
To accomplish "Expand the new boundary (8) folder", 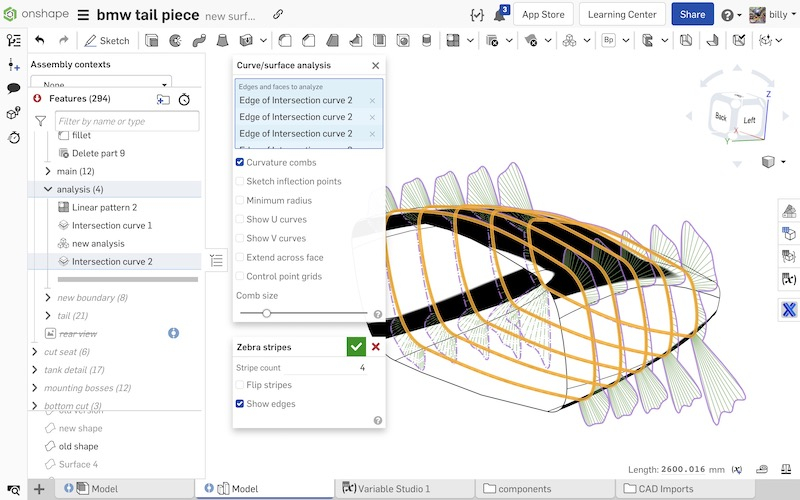I will tap(48, 297).
